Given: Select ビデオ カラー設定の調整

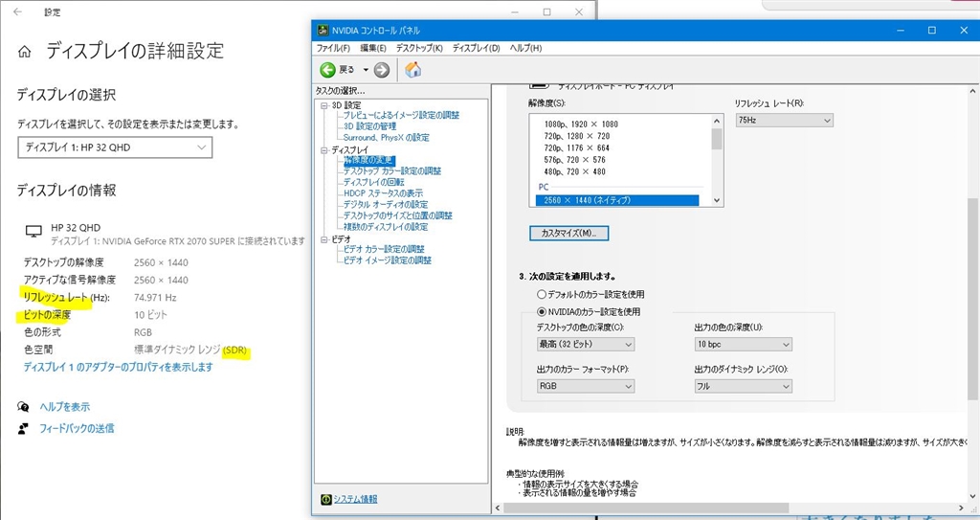Looking at the screenshot, I should tap(383, 249).
